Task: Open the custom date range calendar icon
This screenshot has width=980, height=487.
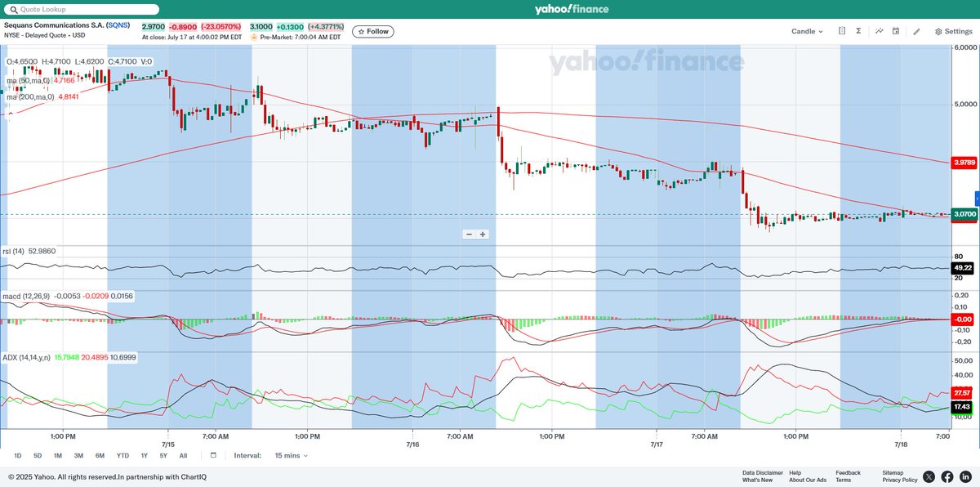Action: [x=213, y=455]
